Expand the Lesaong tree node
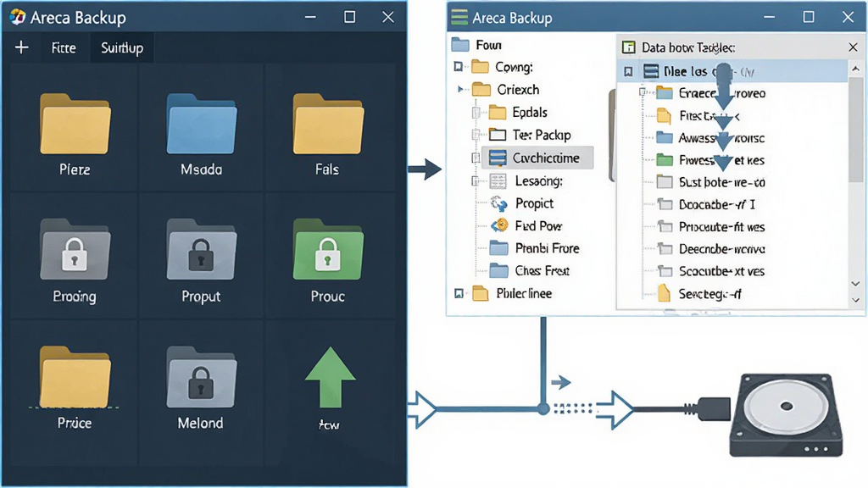Screen dimensions: 868x488 (x=475, y=181)
